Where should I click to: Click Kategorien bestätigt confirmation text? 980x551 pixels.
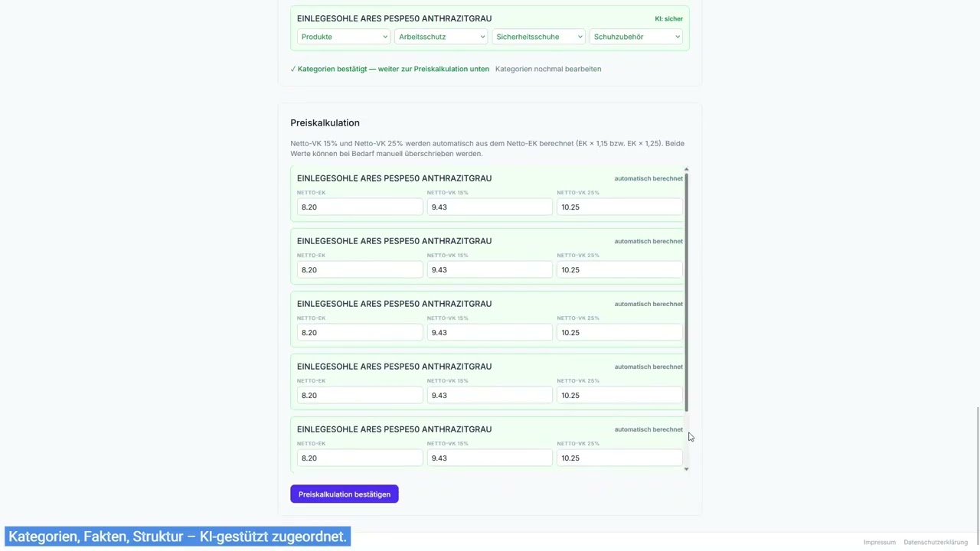(390, 69)
